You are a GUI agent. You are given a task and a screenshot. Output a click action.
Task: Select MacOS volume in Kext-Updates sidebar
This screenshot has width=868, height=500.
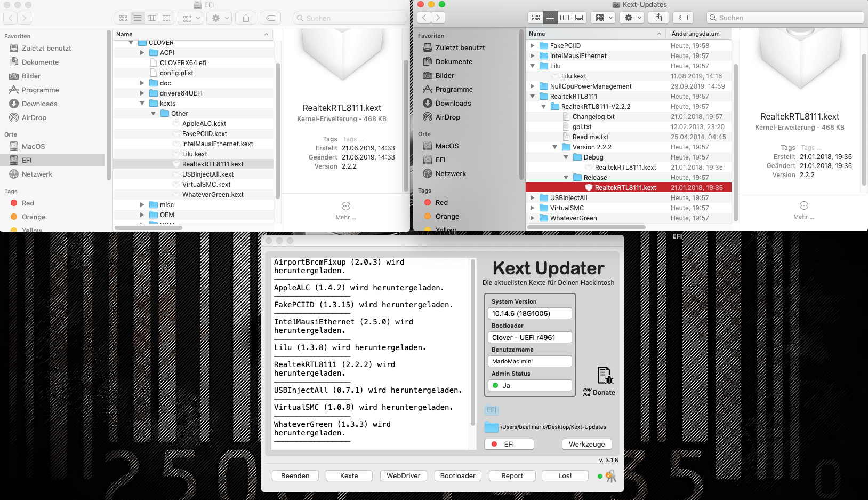447,146
